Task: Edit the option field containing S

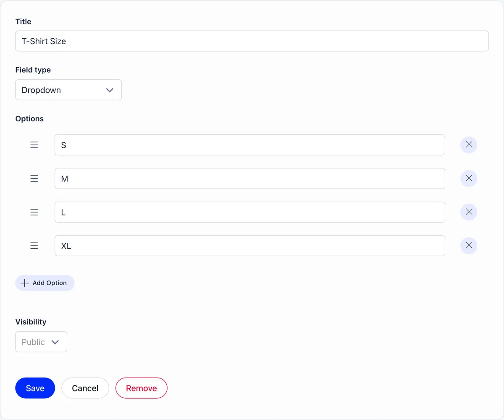Action: pyautogui.click(x=250, y=145)
